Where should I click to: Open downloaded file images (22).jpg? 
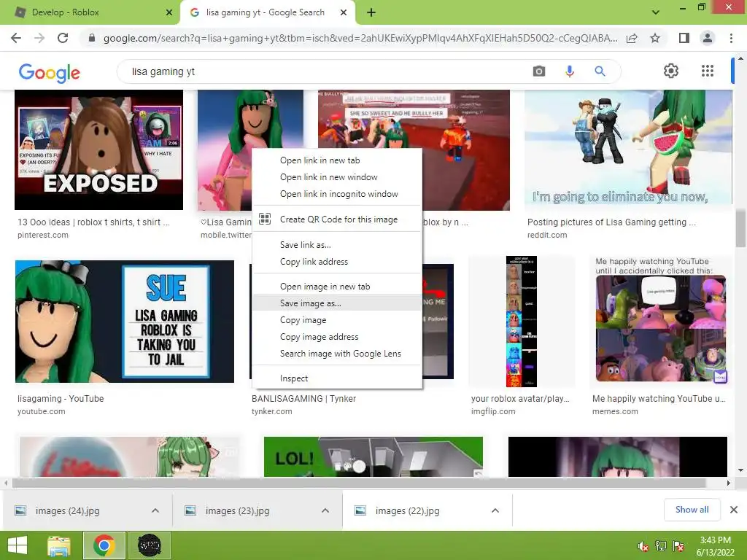(407, 511)
